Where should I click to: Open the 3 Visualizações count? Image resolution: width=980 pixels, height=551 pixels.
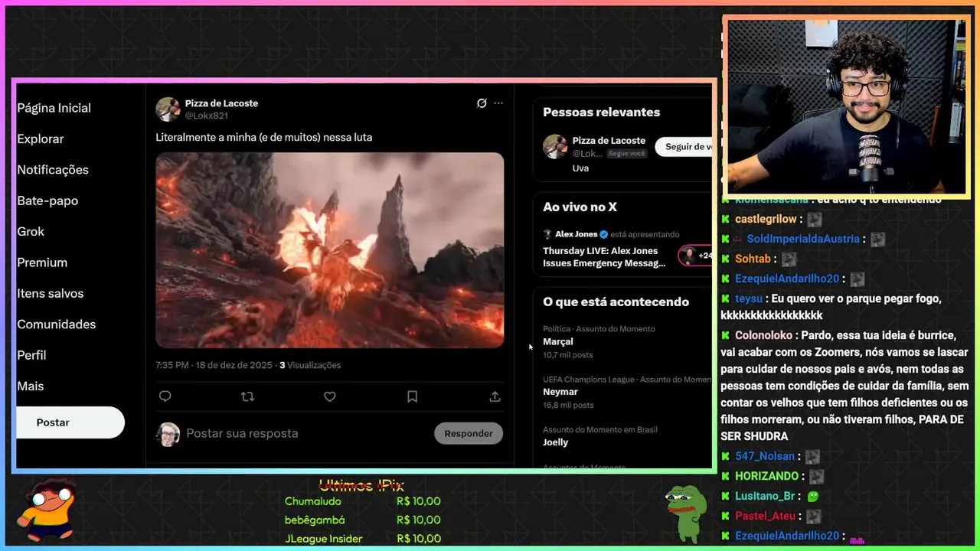point(310,365)
